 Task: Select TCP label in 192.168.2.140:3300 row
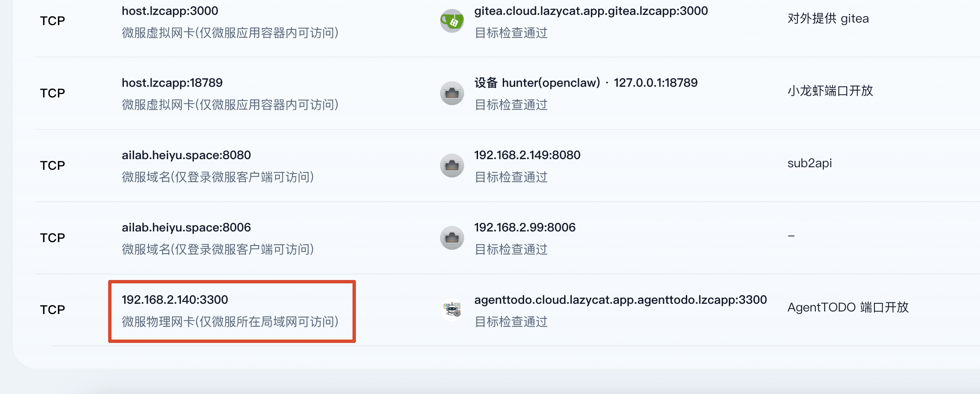(x=52, y=310)
